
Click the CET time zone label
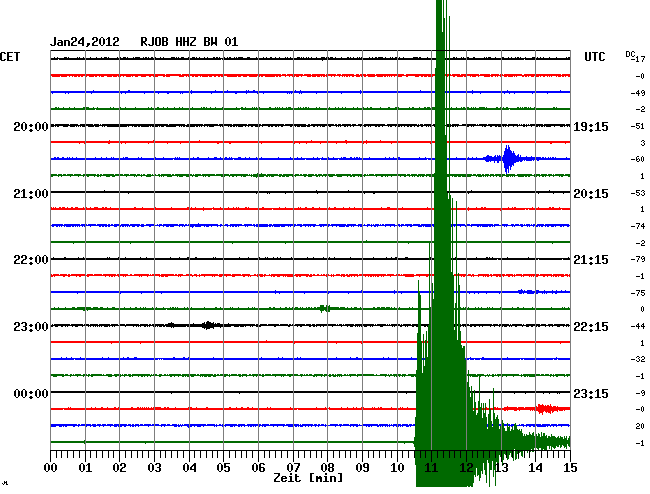pyautogui.click(x=10, y=57)
